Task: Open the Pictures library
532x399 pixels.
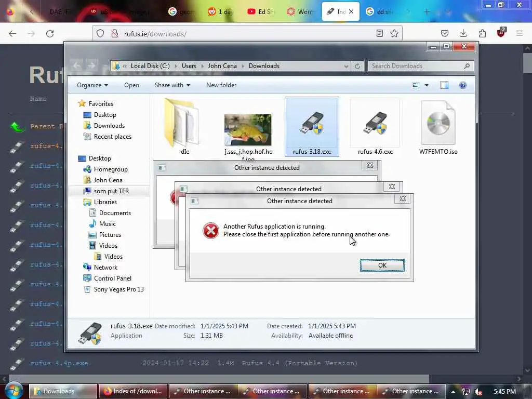Action: 110,235
